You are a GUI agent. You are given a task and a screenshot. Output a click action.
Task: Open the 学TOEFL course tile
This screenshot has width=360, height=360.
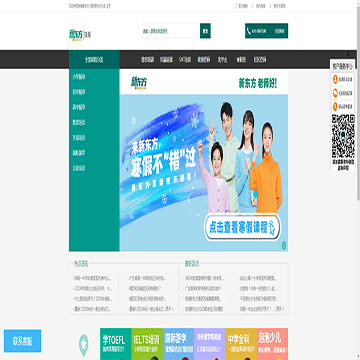(x=116, y=344)
